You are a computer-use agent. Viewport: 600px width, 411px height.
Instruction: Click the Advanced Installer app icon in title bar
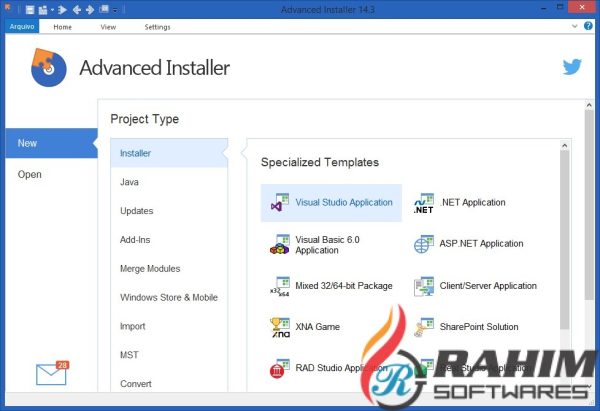click(8, 8)
